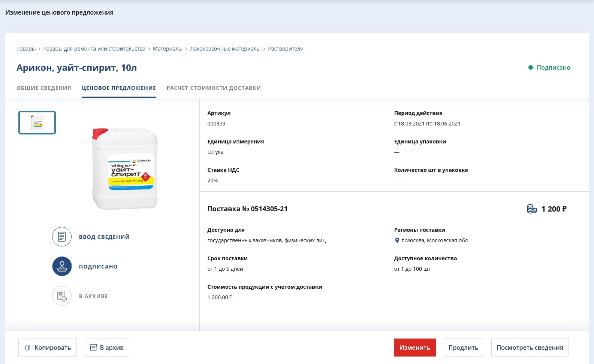The height and width of the screenshot is (364, 594).
Task: Click the red 'Изменить' button
Action: tap(414, 348)
